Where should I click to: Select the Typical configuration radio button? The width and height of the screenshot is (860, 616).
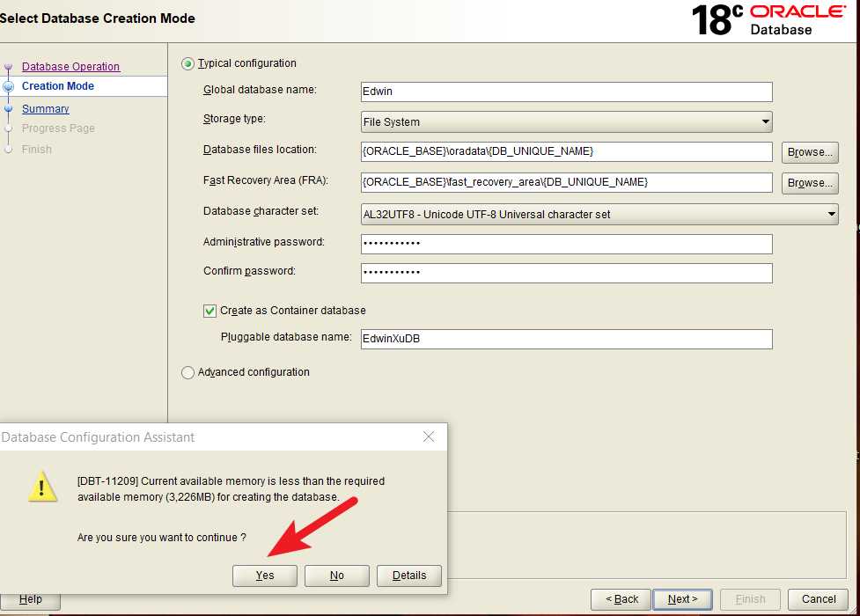[x=187, y=63]
